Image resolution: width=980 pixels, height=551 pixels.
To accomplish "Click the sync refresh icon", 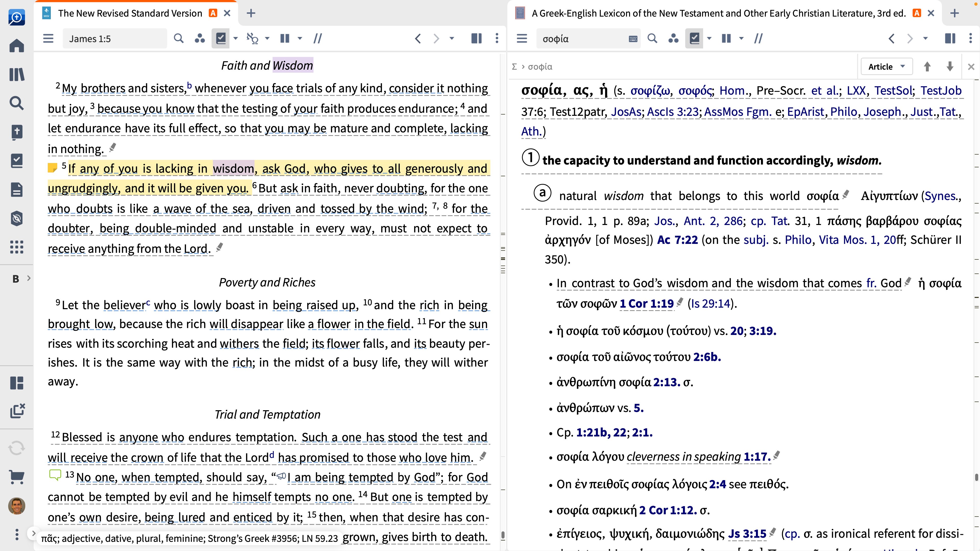I will (x=16, y=448).
